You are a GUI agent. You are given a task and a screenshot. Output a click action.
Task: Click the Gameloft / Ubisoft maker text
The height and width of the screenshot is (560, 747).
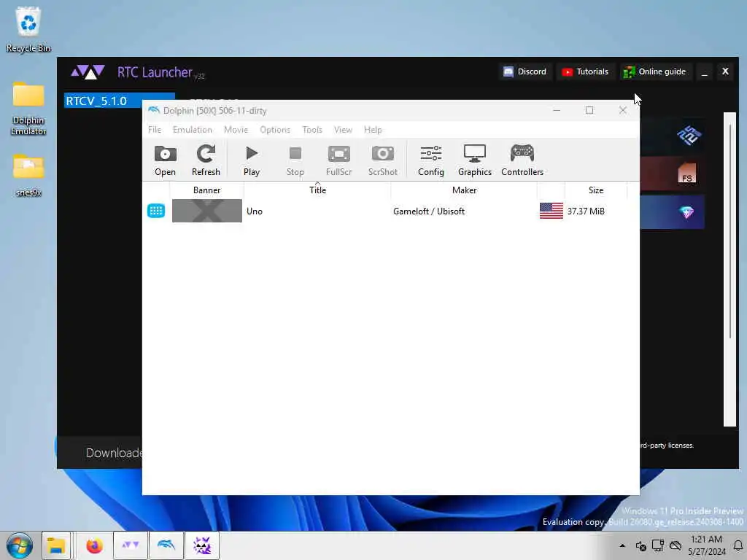[429, 211]
